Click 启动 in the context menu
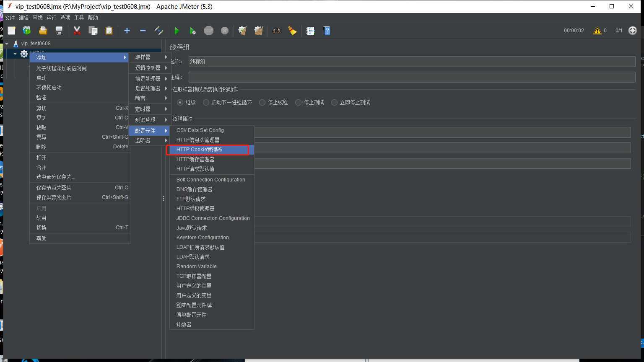Screen dimensions: 644x362 (80, 78)
